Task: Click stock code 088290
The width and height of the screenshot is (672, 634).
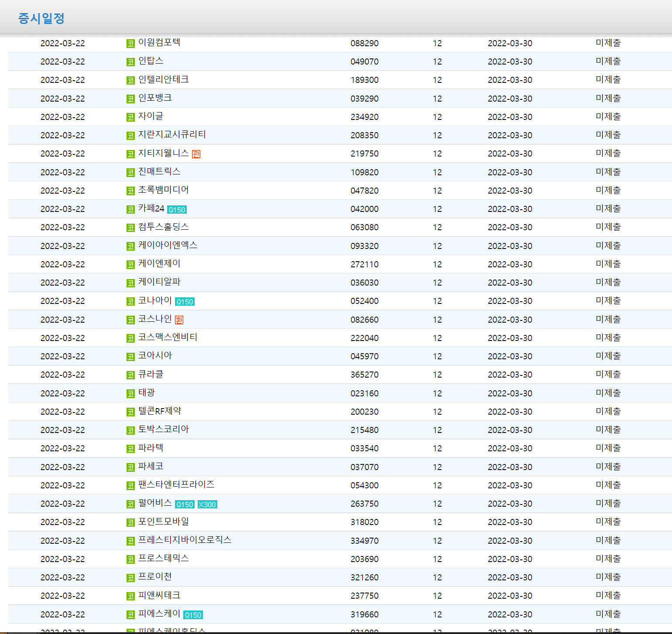Action: [365, 44]
